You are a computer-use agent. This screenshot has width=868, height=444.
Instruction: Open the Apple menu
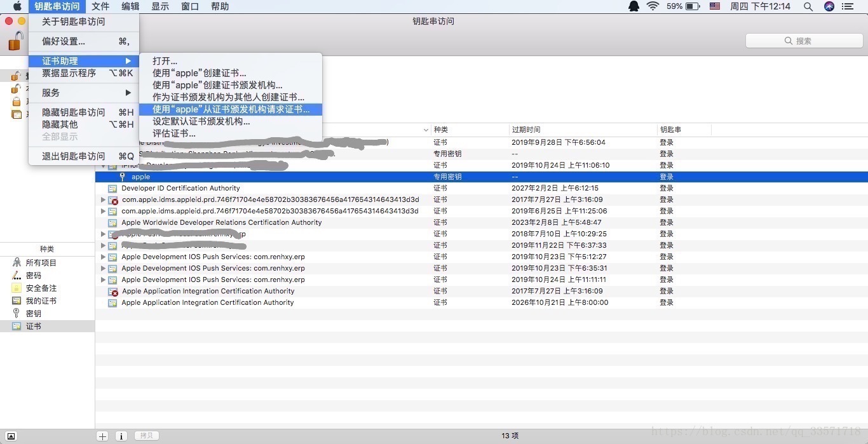pos(17,6)
